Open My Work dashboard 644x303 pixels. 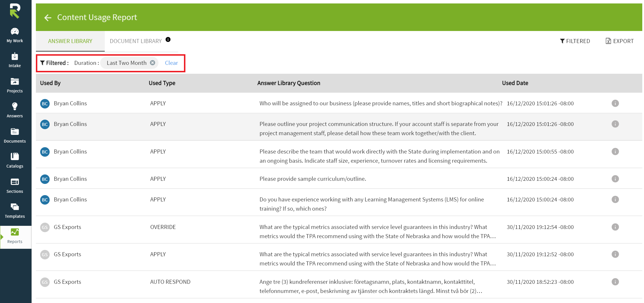click(15, 35)
